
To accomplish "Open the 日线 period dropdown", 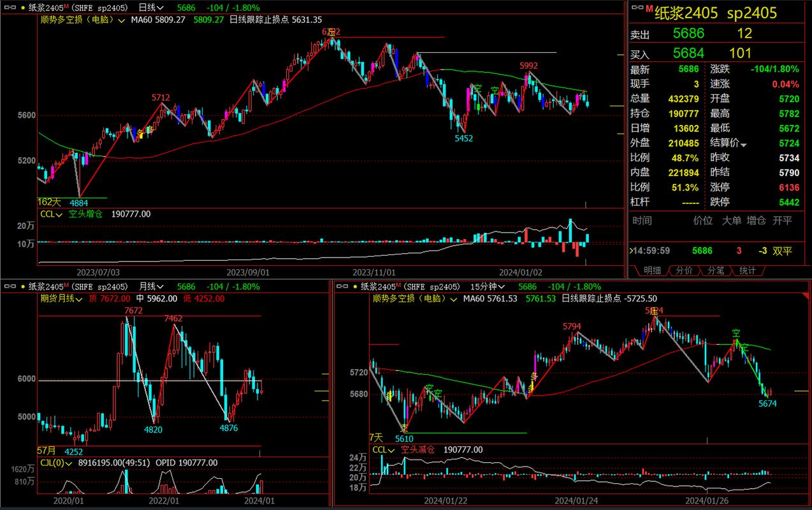I will pos(150,8).
